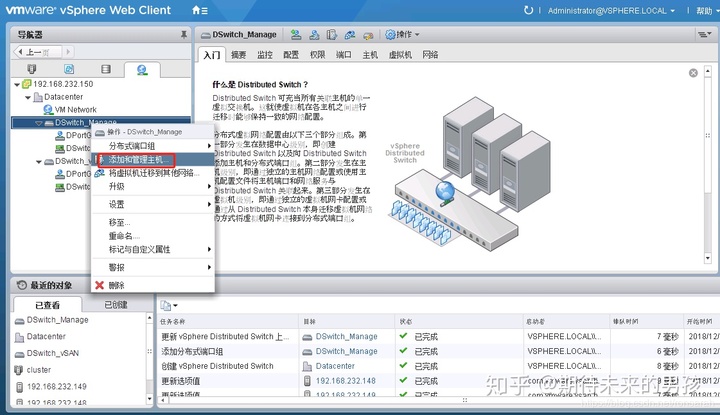Select 将虚拟机迁移到其他网络 menu entry
This screenshot has height=415, width=720.
153,173
